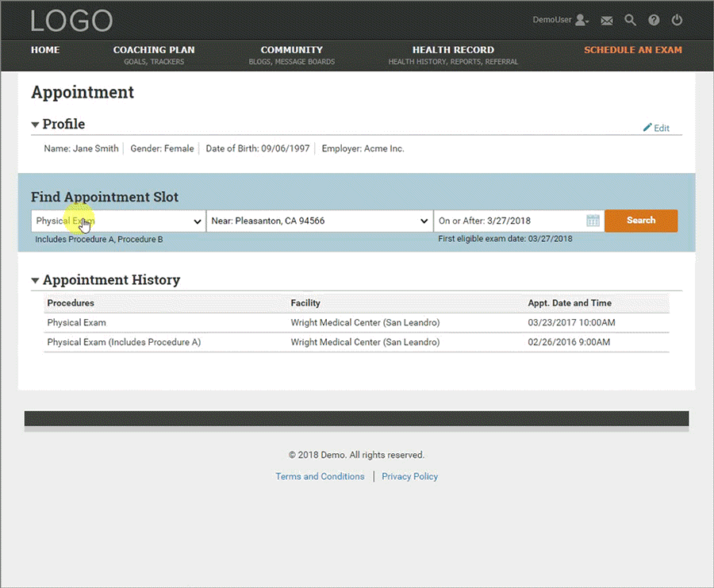Open the COMMUNITY menu
This screenshot has height=588, width=714.
coord(291,55)
